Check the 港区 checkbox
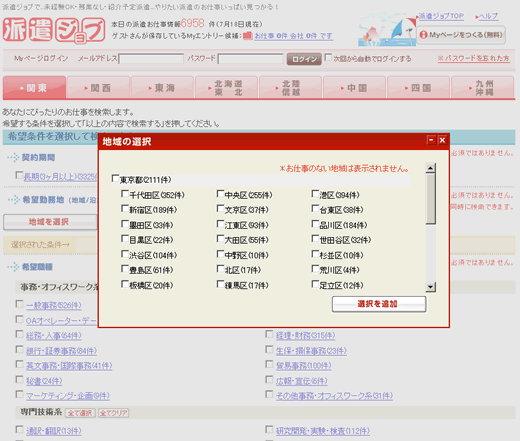Image resolution: width=520 pixels, height=441 pixels. [315, 194]
